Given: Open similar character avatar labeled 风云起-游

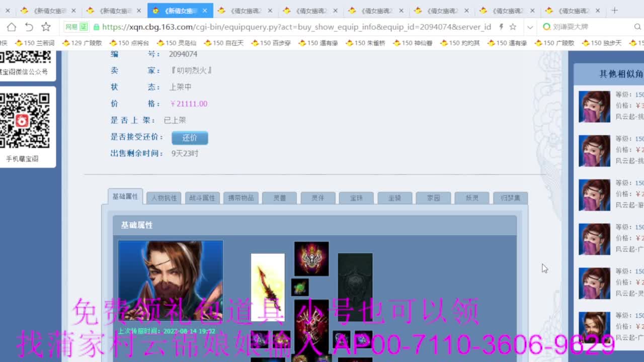Looking at the screenshot, I should tap(594, 195).
